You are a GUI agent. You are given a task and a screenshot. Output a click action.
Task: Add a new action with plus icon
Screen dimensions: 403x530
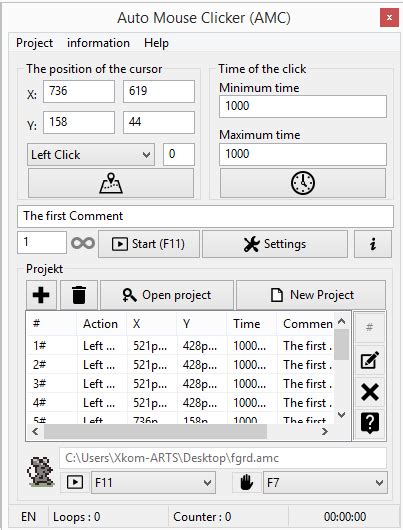click(x=41, y=295)
